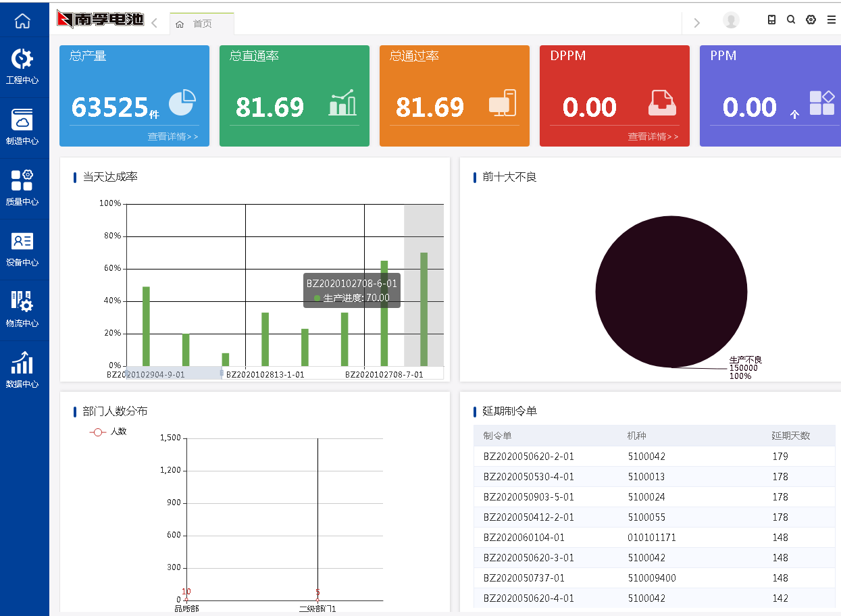Open the 工程中心 section in sidebar
This screenshot has height=616, width=841.
tap(23, 66)
